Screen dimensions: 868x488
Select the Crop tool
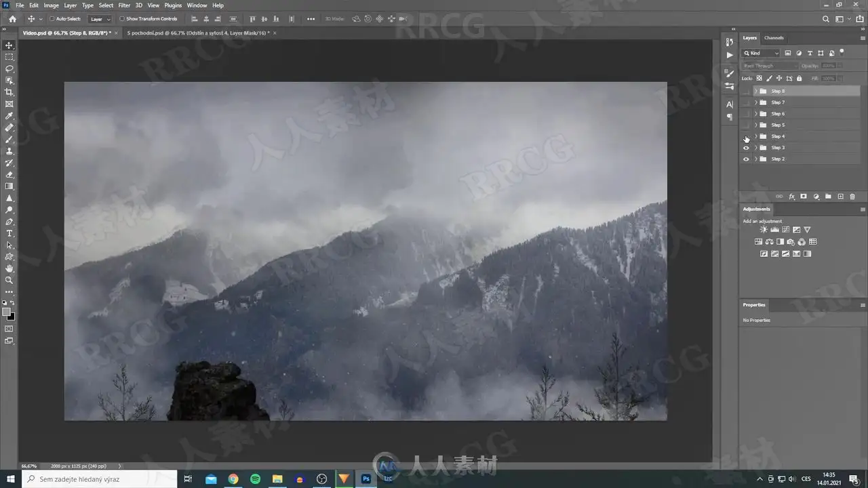pyautogui.click(x=9, y=92)
